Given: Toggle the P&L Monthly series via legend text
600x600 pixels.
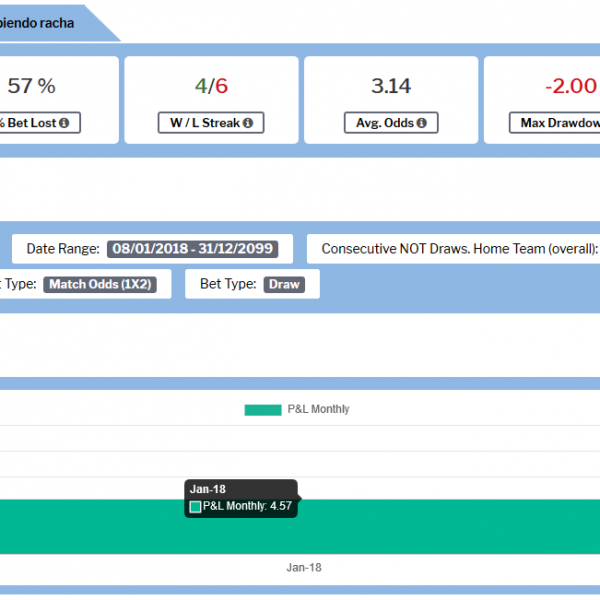Looking at the screenshot, I should (318, 409).
